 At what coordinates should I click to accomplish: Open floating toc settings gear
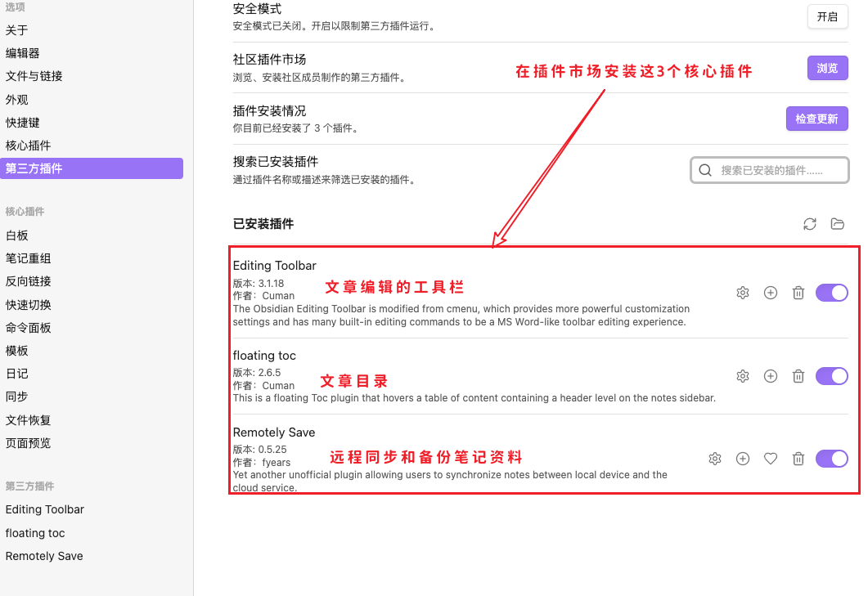coord(742,376)
